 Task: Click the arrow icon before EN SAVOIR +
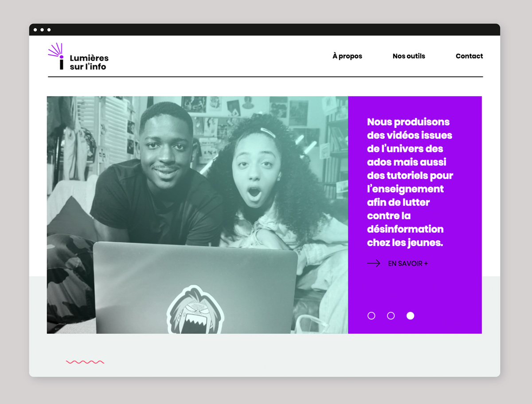(x=374, y=264)
